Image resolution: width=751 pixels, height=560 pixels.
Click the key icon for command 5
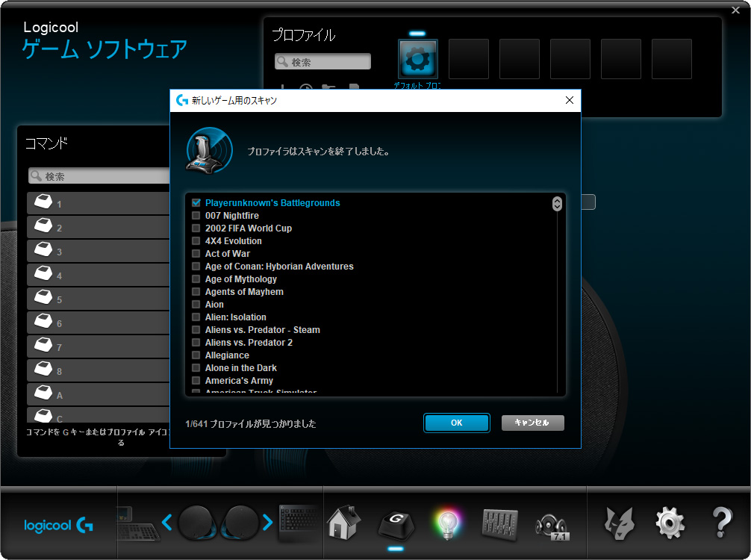point(43,297)
